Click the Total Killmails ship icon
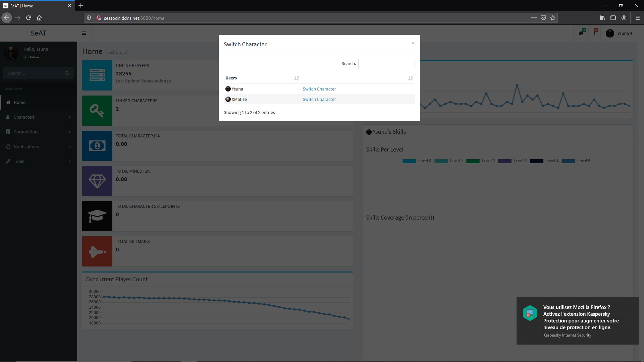 tap(97, 251)
